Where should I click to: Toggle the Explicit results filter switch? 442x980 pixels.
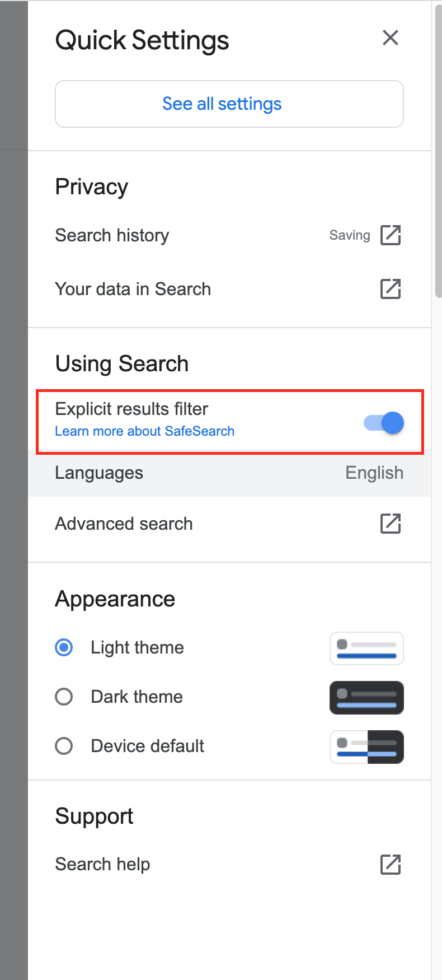(384, 423)
